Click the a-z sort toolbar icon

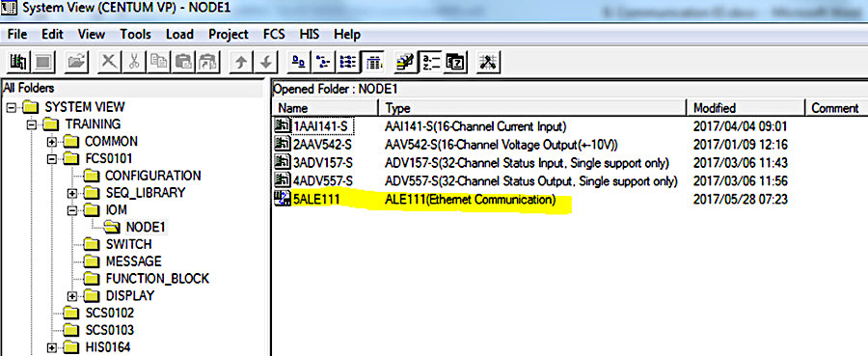click(x=430, y=62)
